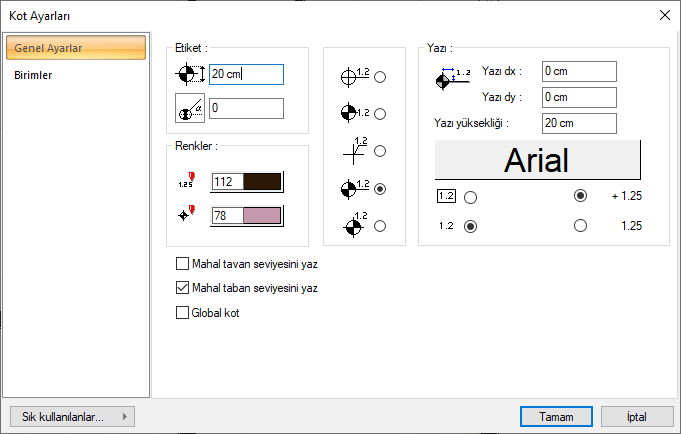
Task: Select the open circle crosshair symbol style
Action: [380, 77]
